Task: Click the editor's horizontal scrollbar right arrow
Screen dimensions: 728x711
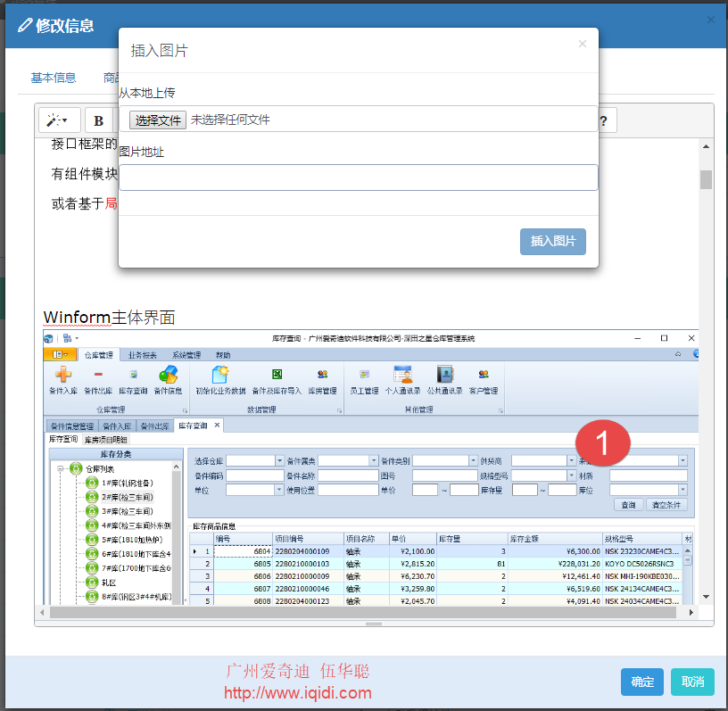Action: point(691,612)
